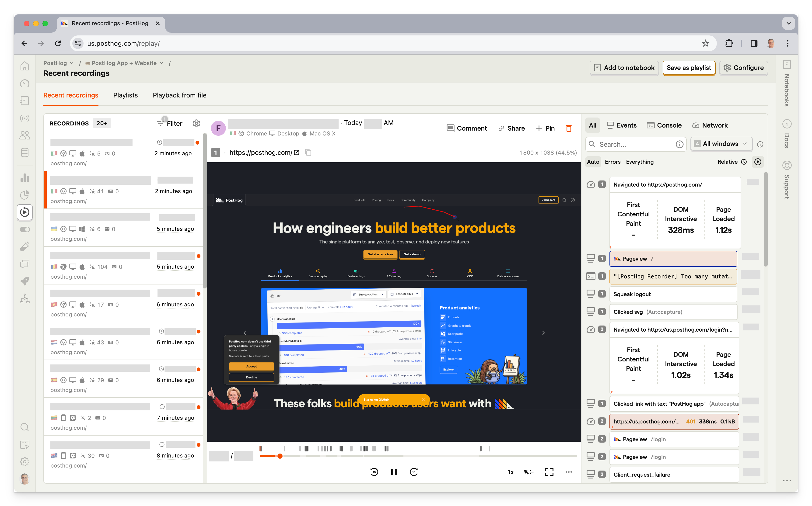
Task: Click the inspector Search input field
Action: pos(636,144)
